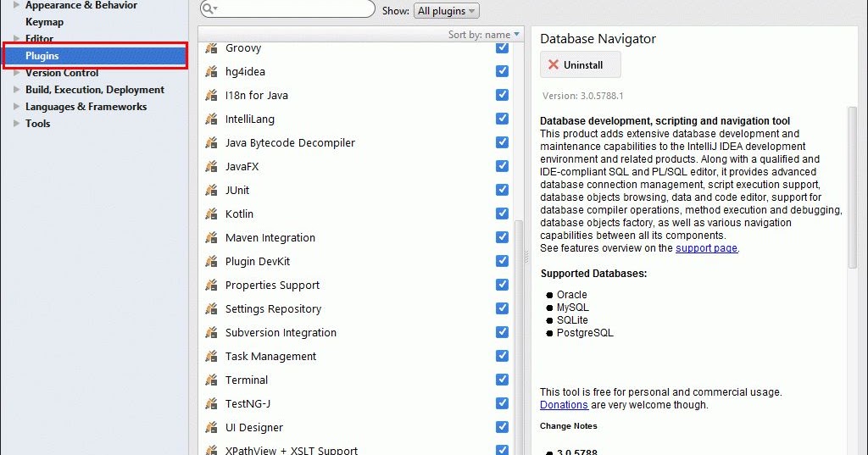Expand the Version Control node
Image resolution: width=868 pixels, height=455 pixels.
pos(17,73)
